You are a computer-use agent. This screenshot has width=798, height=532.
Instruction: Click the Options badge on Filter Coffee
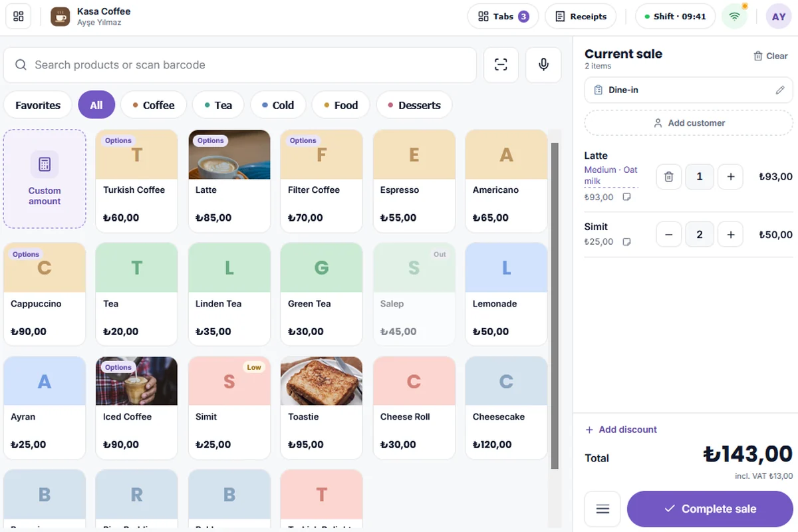point(303,140)
